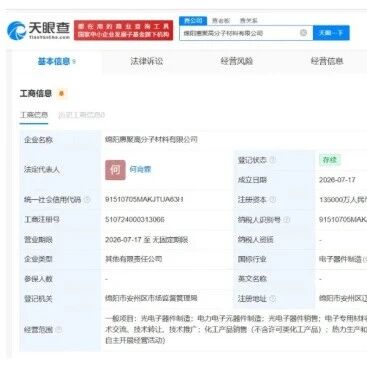Click the small indicator beside 基本信息 tab
Viewport: 367px width, 367px height.
pos(74,62)
